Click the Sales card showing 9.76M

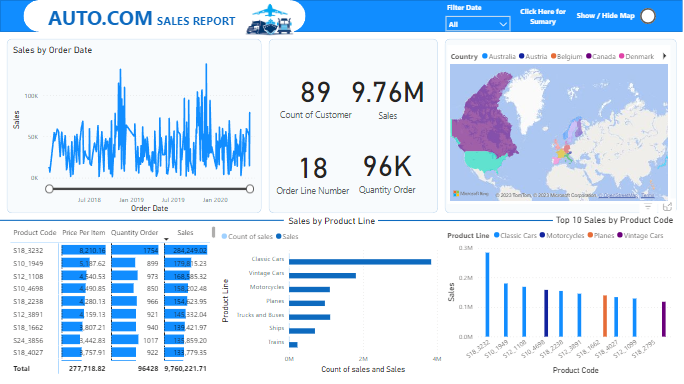click(387, 100)
